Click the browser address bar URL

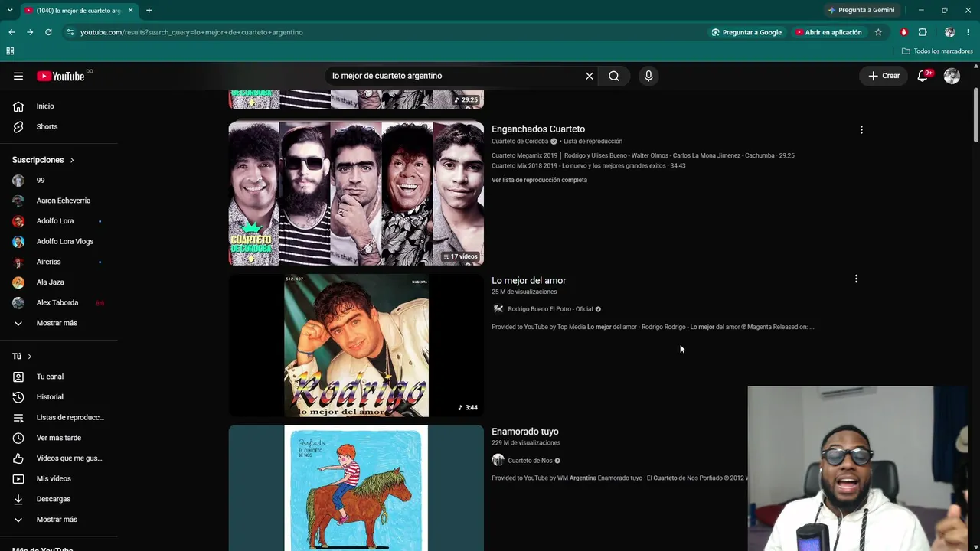tap(191, 32)
